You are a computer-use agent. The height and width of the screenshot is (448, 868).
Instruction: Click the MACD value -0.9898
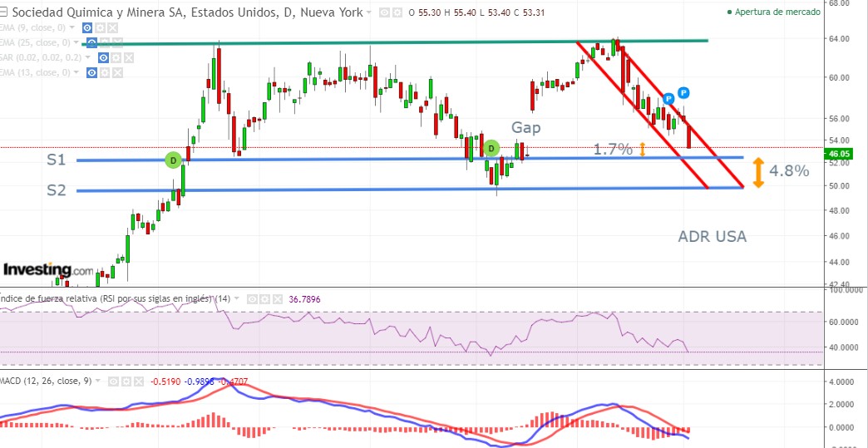[200, 381]
